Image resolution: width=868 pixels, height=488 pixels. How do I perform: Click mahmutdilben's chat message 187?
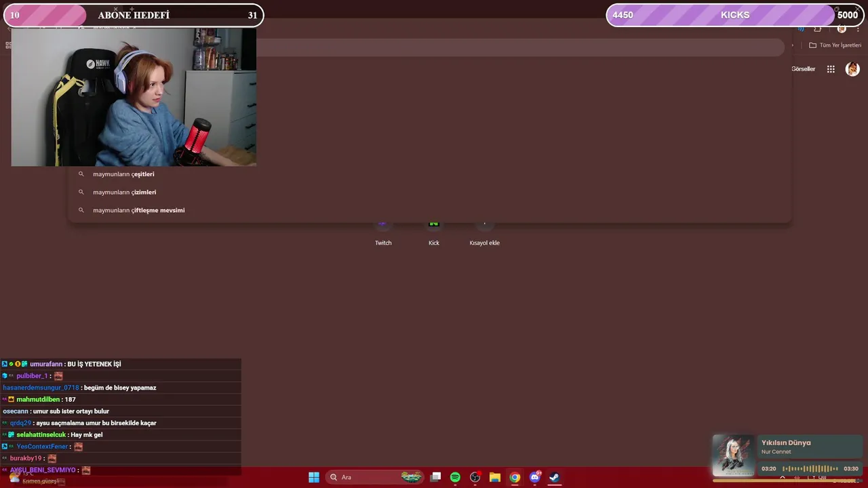[70, 400]
